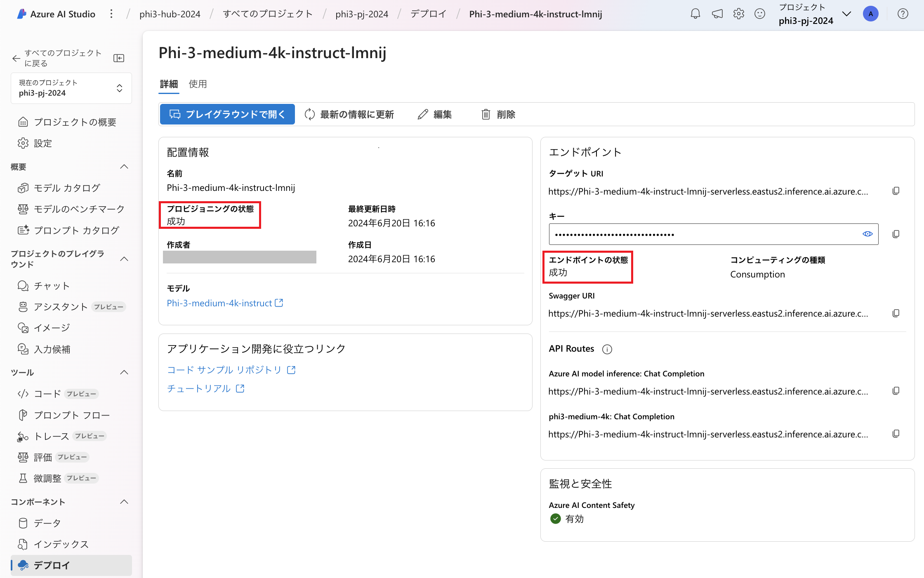Open イメージ playground in the sidebar
Viewport: 924px width, 578px height.
coord(71,328)
